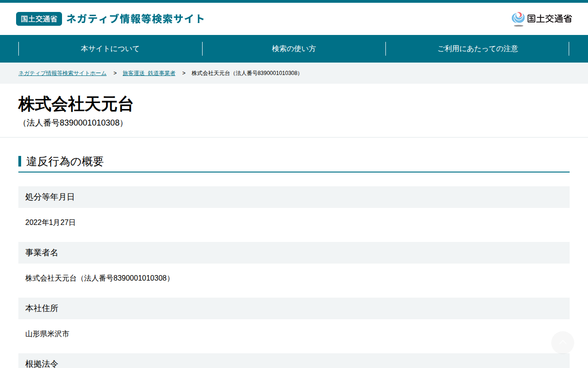Follow the 旅客運送 鉄道事業者 breadcrumb link
The width and height of the screenshot is (588, 368).
[149, 73]
